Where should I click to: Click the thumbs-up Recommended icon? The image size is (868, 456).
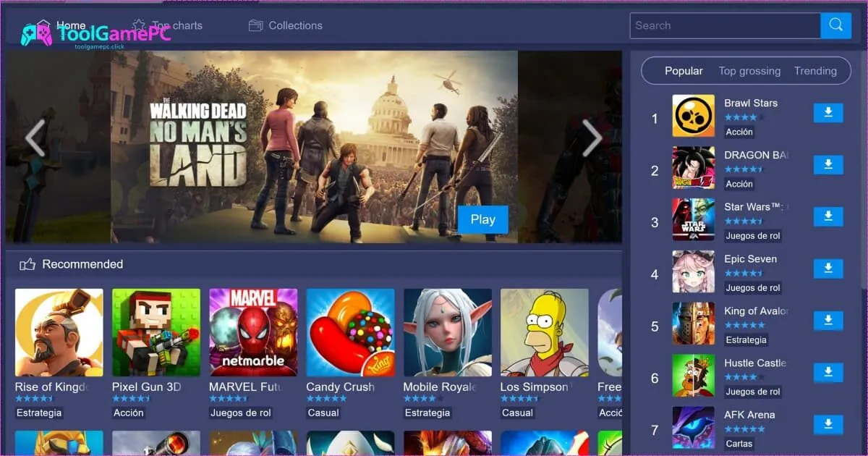click(x=27, y=264)
